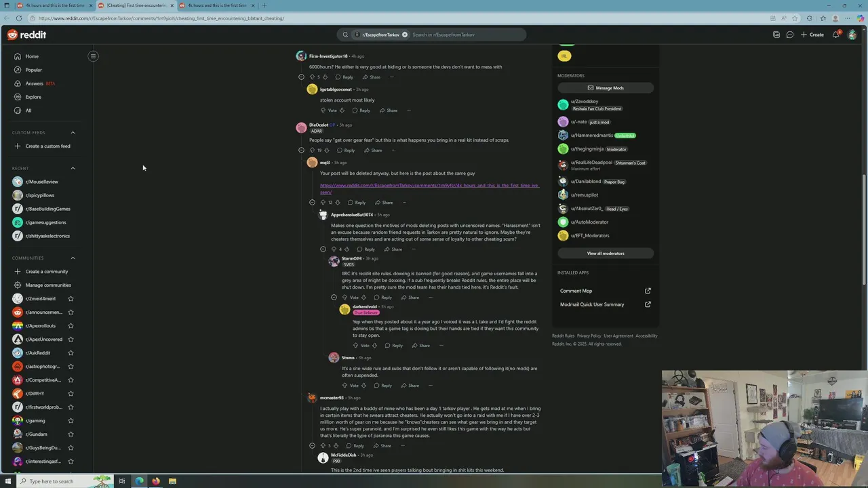Star the r/Apexrollouts community

point(71,326)
